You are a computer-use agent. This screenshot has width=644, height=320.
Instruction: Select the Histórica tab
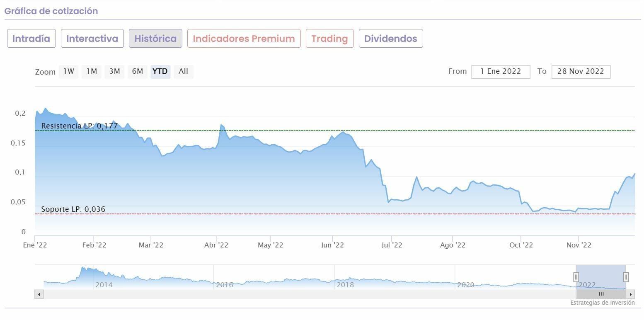[x=155, y=39]
